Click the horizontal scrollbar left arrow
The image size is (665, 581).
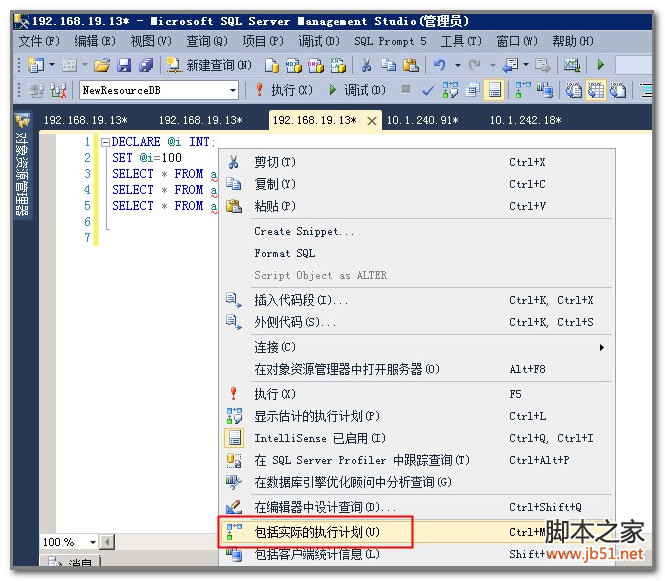point(107,542)
